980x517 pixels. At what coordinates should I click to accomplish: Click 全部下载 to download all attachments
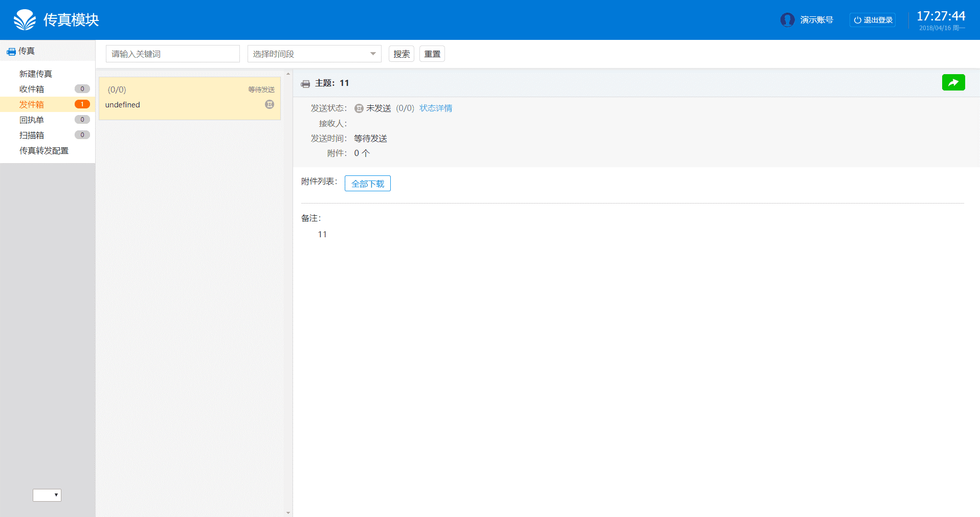pyautogui.click(x=367, y=184)
